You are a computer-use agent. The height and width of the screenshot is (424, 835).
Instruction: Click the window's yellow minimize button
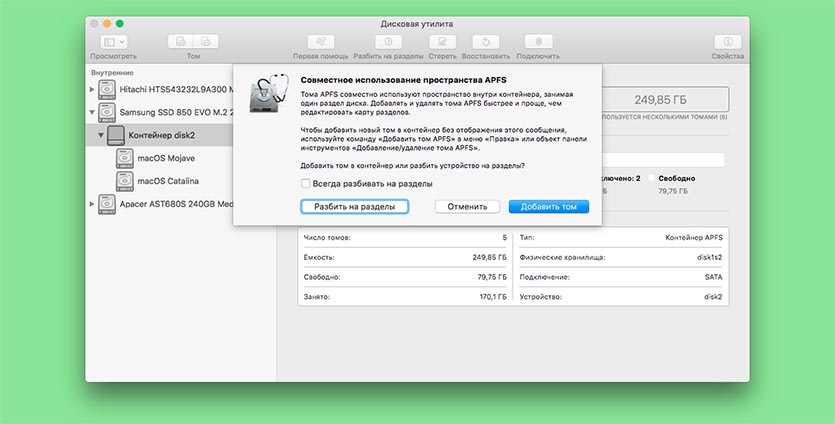point(107,23)
